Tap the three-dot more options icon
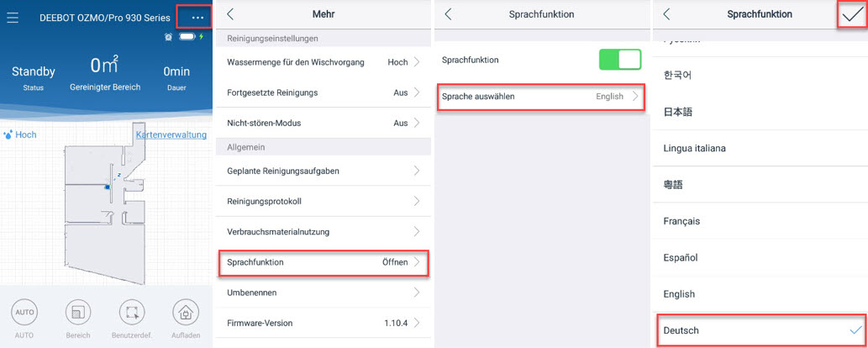Screen dimensions: 868x348 point(197,18)
